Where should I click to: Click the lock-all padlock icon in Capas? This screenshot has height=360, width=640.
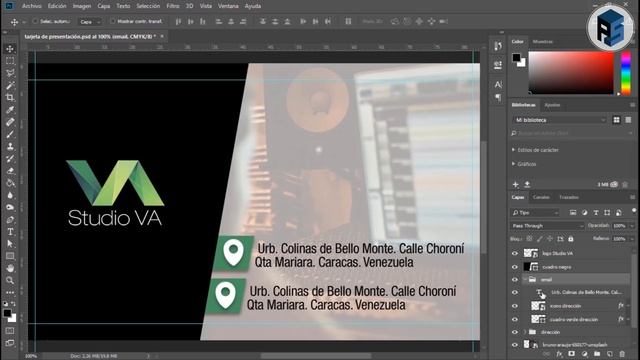click(571, 239)
